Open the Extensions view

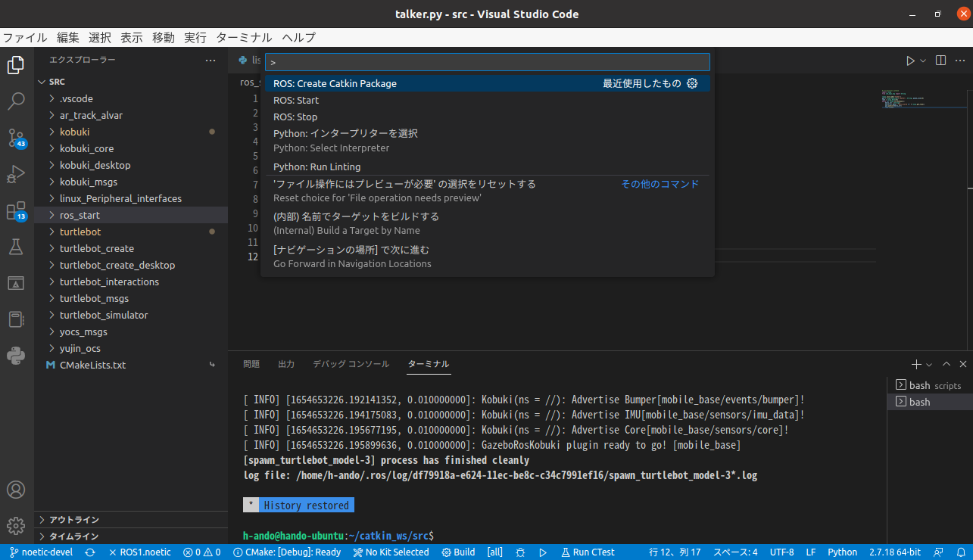point(15,211)
